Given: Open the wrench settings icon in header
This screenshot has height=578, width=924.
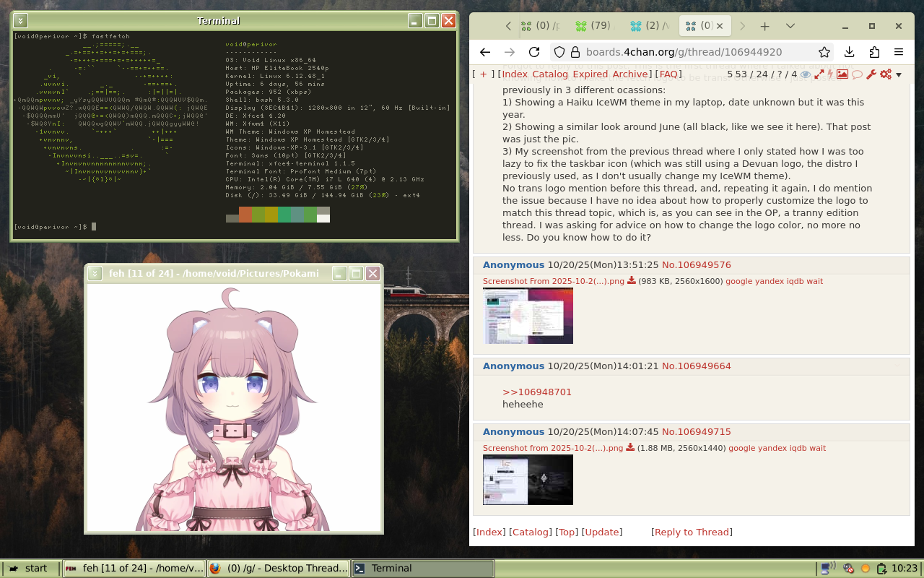Looking at the screenshot, I should (x=871, y=74).
